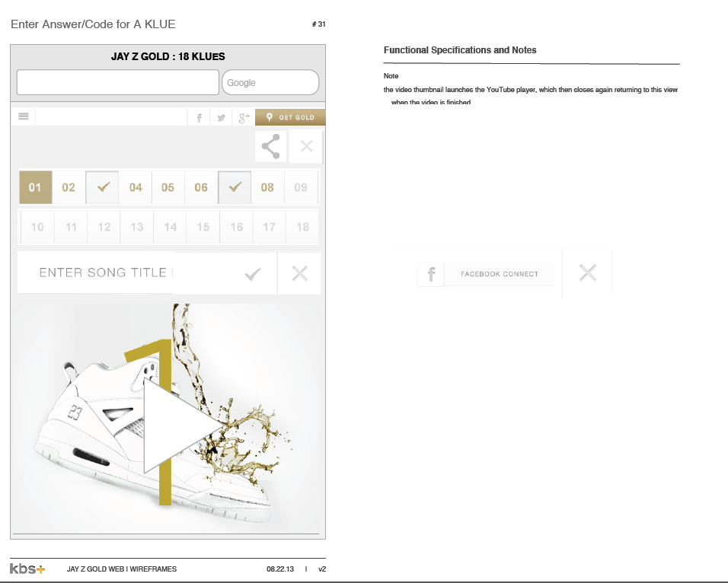Select klue 09
The image size is (728, 583).
(x=301, y=187)
